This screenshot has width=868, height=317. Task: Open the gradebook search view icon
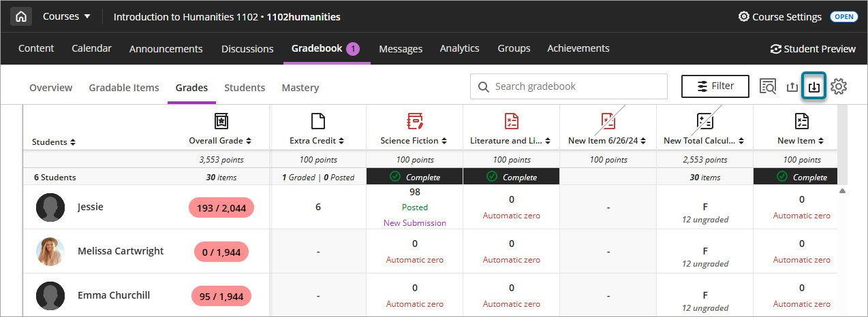click(768, 86)
